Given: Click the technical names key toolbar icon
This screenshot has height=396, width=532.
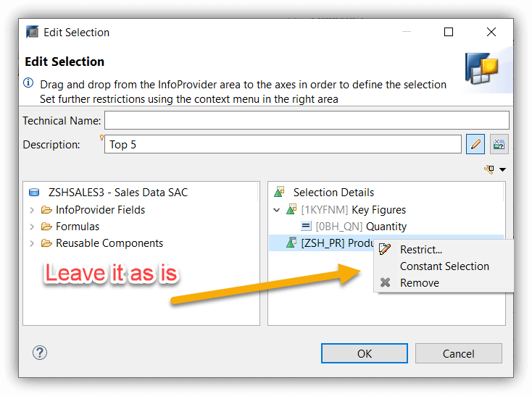Looking at the screenshot, I should click(x=489, y=169).
